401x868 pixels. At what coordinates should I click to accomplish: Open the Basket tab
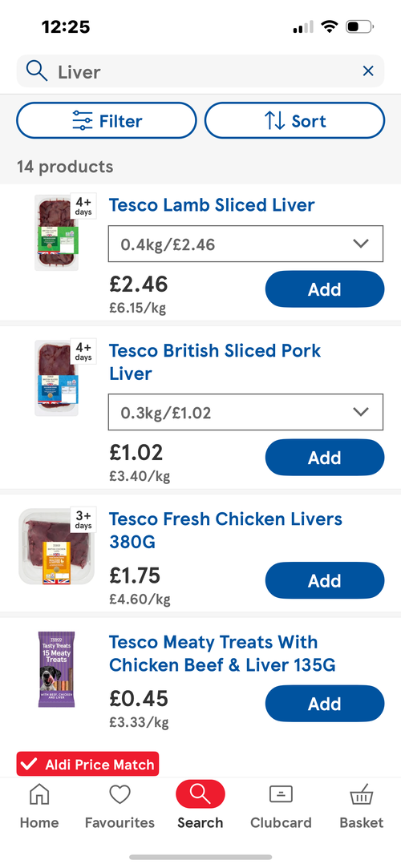pos(361,807)
